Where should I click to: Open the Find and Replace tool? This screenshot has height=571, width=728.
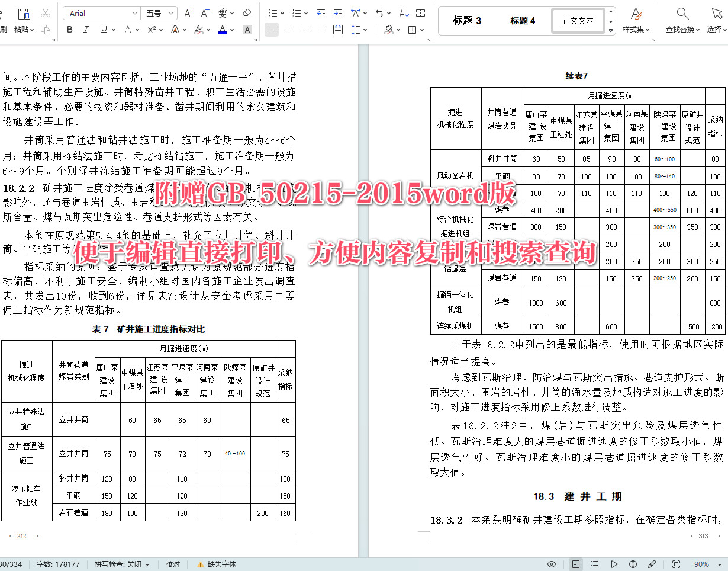click(x=682, y=21)
